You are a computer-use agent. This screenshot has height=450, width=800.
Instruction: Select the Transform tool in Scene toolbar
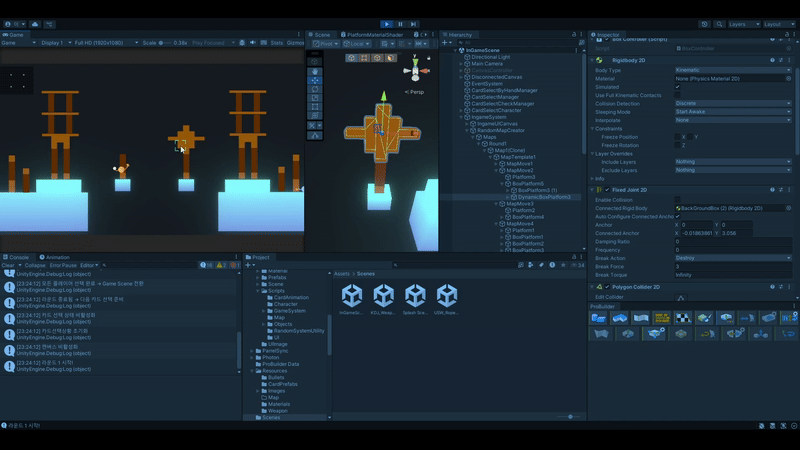coord(315,115)
